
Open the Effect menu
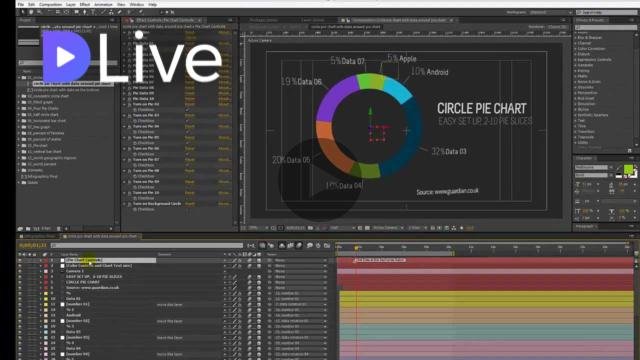85,4
